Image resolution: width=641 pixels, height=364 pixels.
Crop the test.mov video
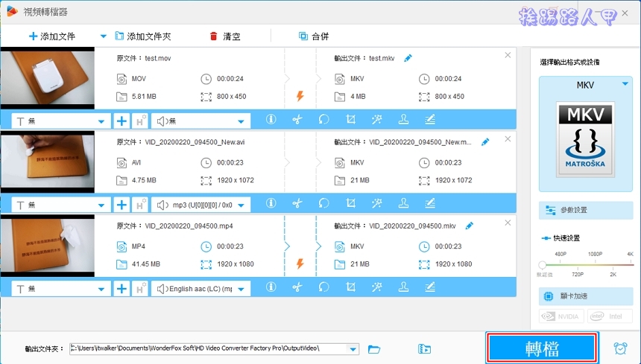(x=350, y=120)
